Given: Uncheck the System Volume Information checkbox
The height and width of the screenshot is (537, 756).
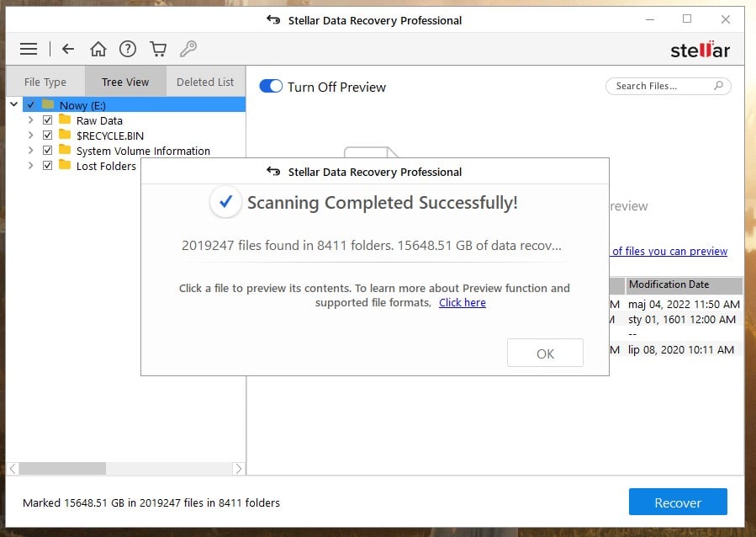Looking at the screenshot, I should pos(47,151).
